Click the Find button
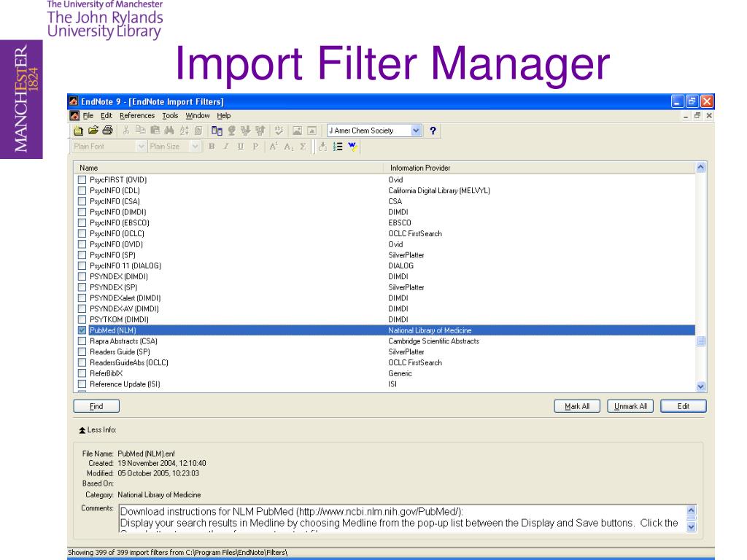 [x=96, y=406]
